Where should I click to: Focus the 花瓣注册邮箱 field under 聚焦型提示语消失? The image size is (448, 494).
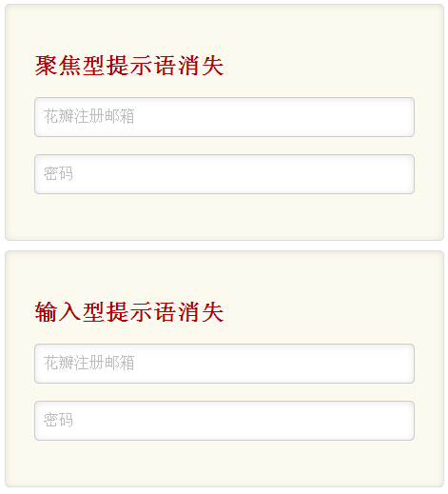point(224,117)
